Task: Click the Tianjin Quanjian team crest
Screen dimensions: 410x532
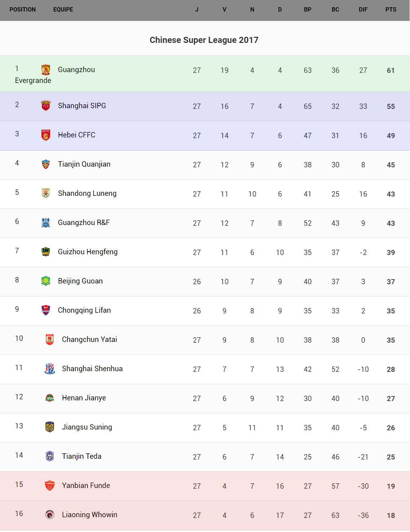Action: coord(46,164)
